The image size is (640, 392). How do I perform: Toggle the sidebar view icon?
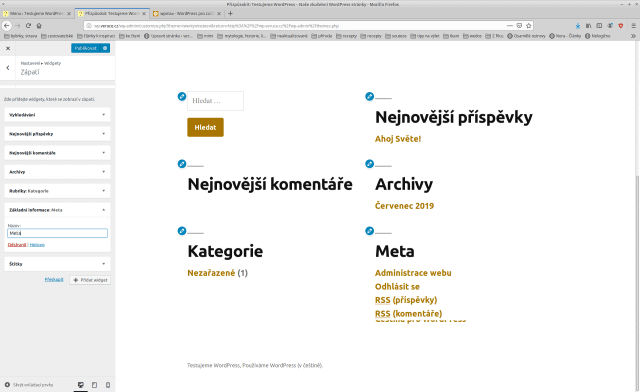tap(599, 25)
